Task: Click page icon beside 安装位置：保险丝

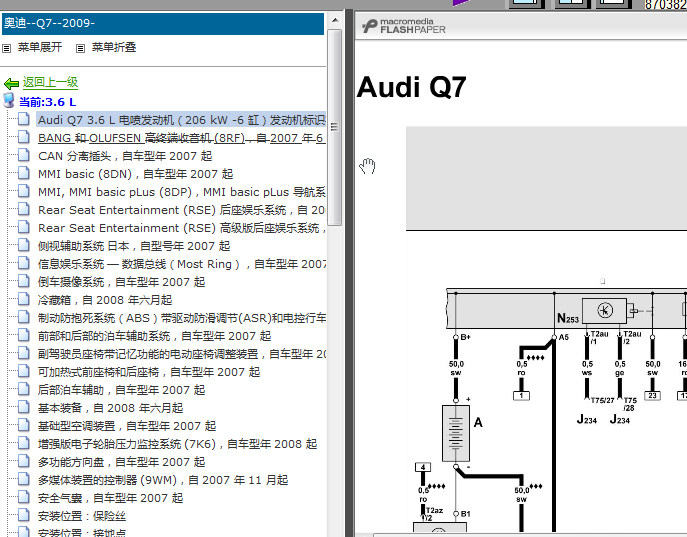Action: pos(24,515)
